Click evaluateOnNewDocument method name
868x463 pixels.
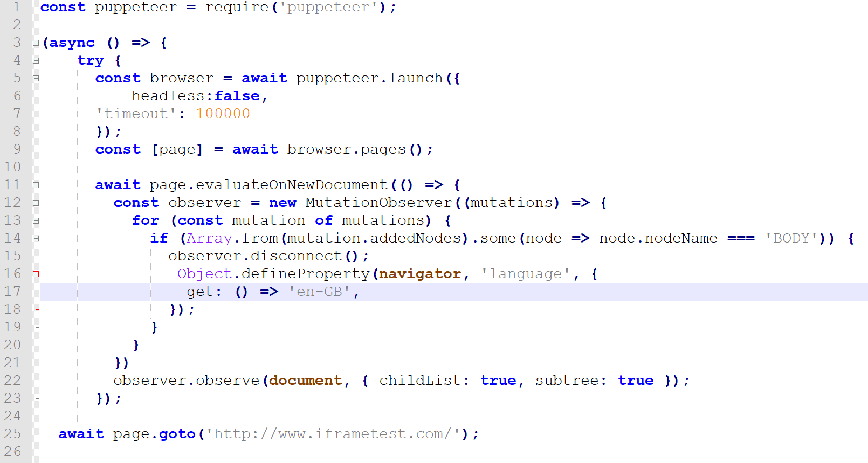[292, 185]
